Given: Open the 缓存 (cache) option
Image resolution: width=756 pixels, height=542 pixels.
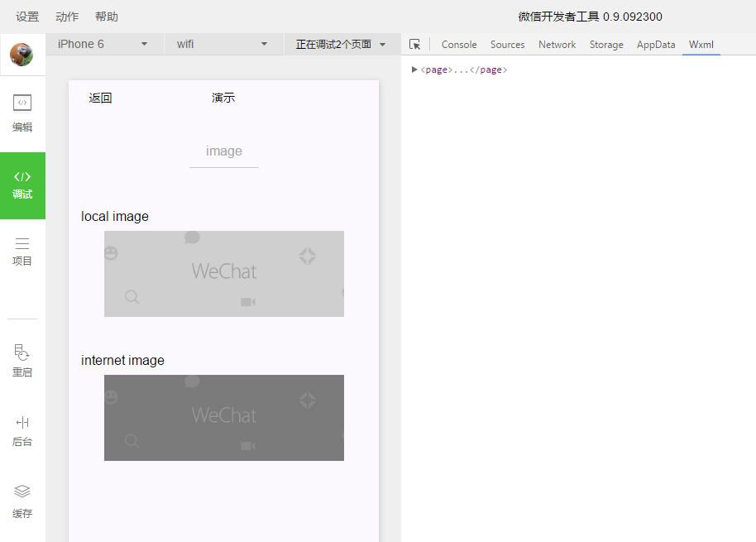Looking at the screenshot, I should [22, 502].
